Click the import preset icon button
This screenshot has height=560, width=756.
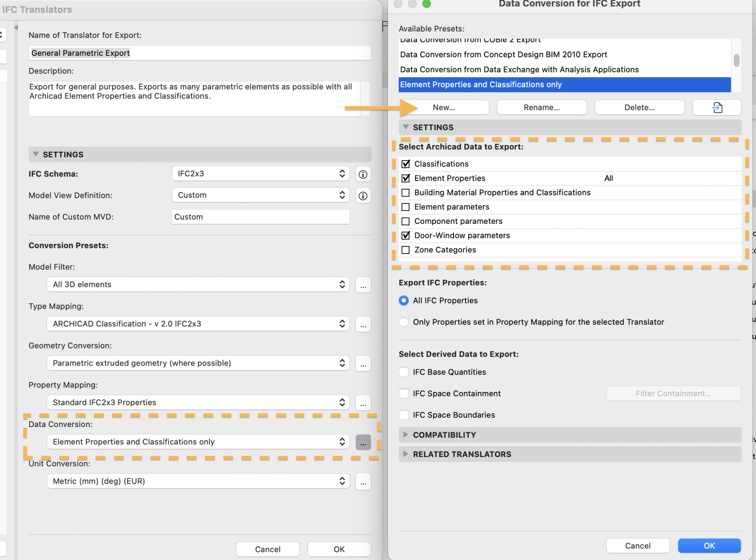click(717, 107)
